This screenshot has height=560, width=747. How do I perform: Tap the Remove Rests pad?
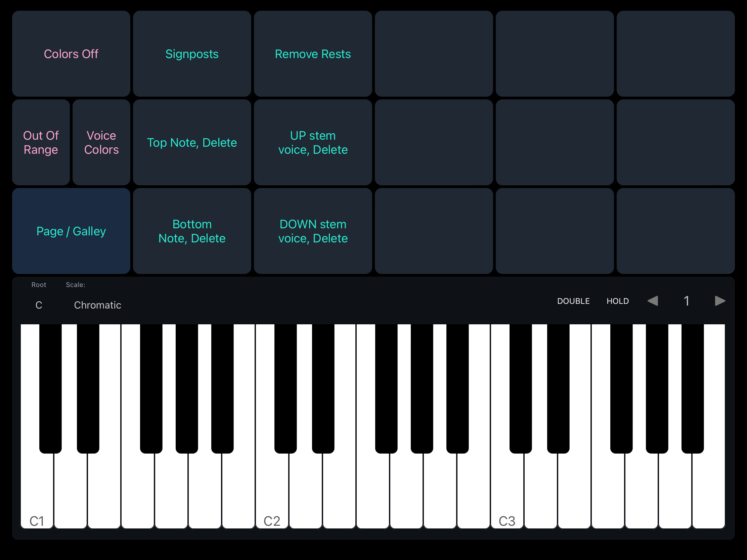click(x=313, y=54)
